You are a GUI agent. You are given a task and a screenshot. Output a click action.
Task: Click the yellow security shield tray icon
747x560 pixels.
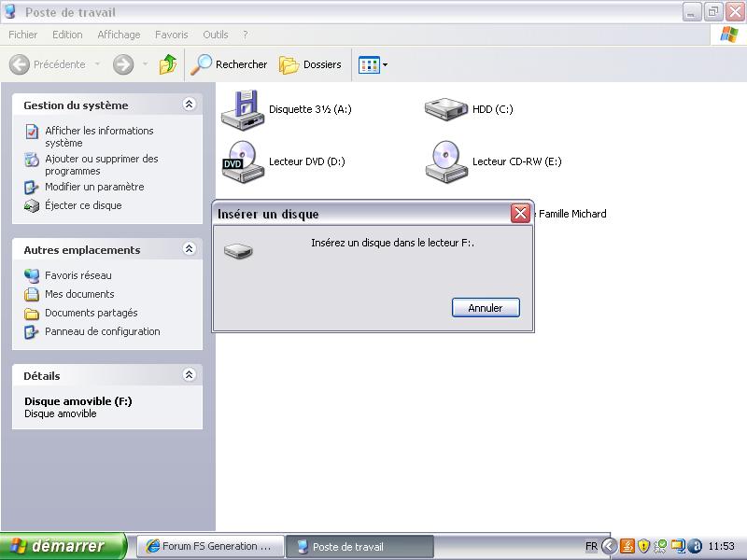coord(643,546)
